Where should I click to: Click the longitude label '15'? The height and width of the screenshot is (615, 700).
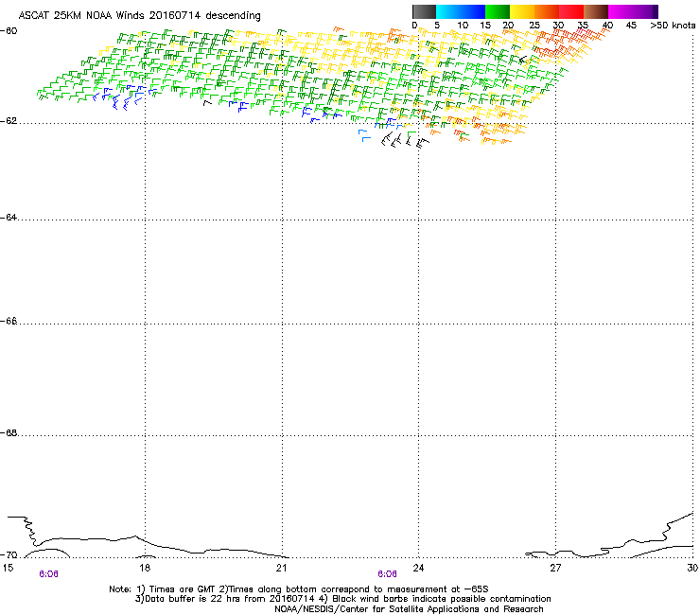point(8,568)
